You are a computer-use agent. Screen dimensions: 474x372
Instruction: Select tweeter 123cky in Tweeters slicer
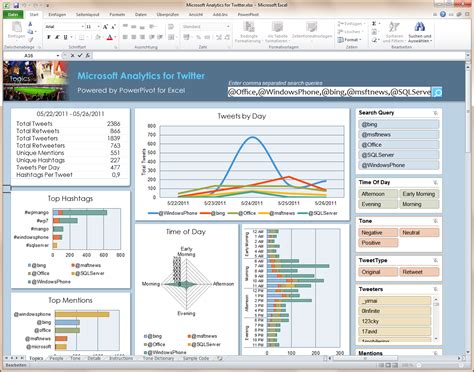click(395, 321)
